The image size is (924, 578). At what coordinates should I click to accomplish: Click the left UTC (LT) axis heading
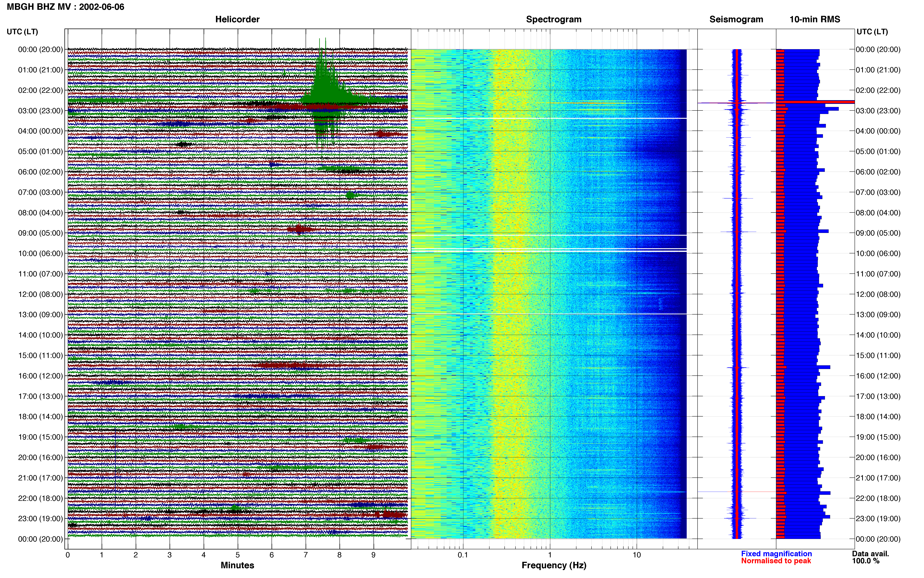tap(22, 32)
